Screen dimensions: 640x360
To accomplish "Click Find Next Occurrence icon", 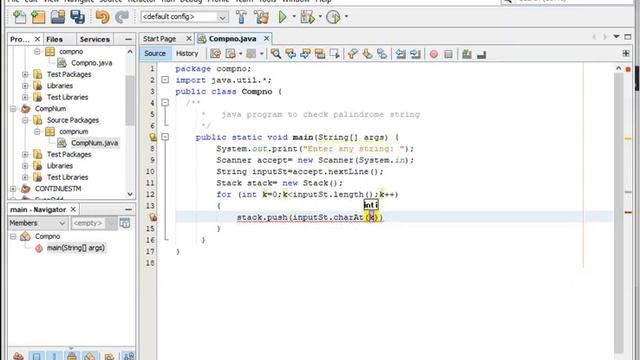I will tap(305, 54).
